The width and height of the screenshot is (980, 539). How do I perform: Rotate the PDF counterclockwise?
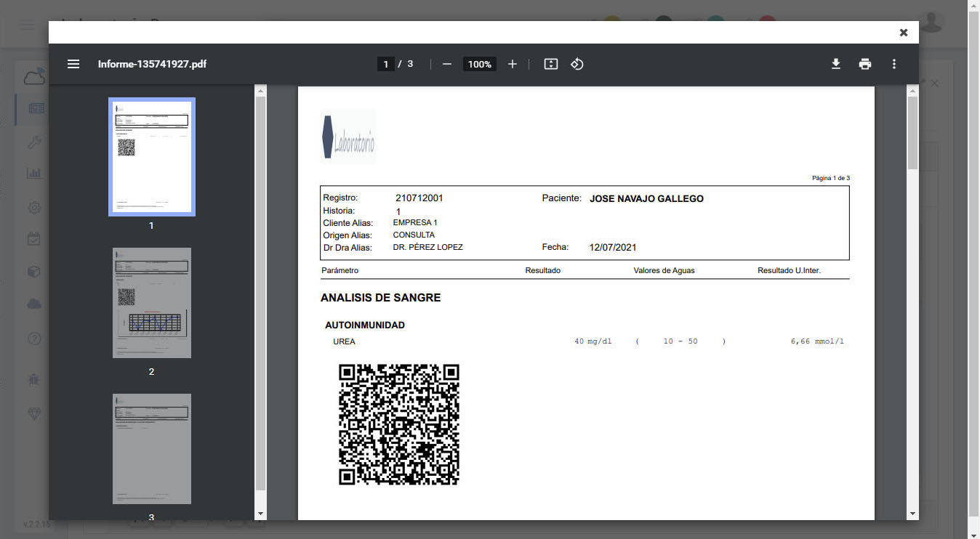coord(577,64)
